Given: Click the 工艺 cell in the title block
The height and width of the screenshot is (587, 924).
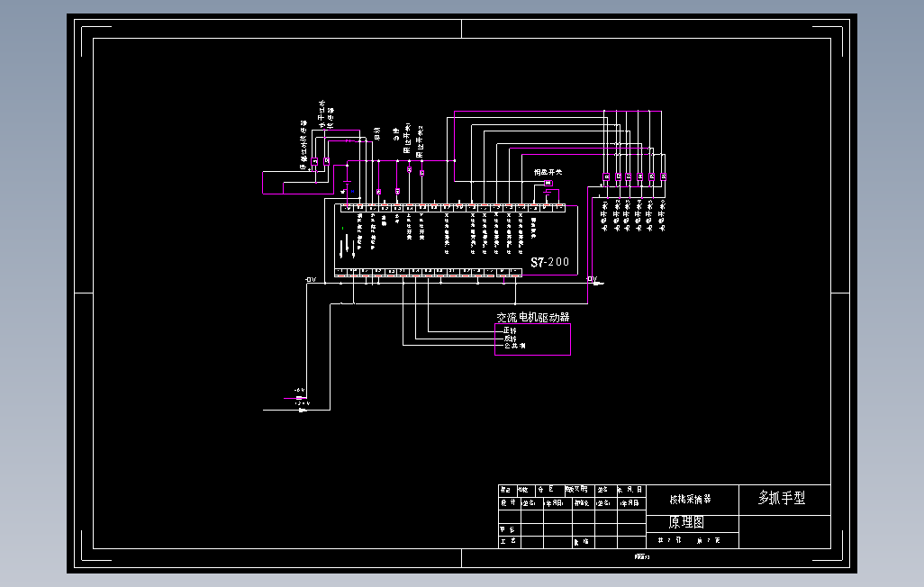Looking at the screenshot, I should [x=508, y=540].
